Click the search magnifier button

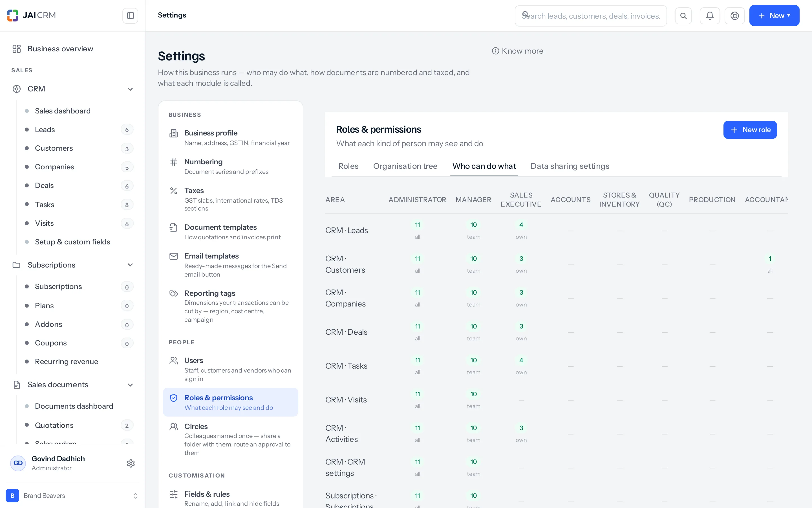[683, 16]
